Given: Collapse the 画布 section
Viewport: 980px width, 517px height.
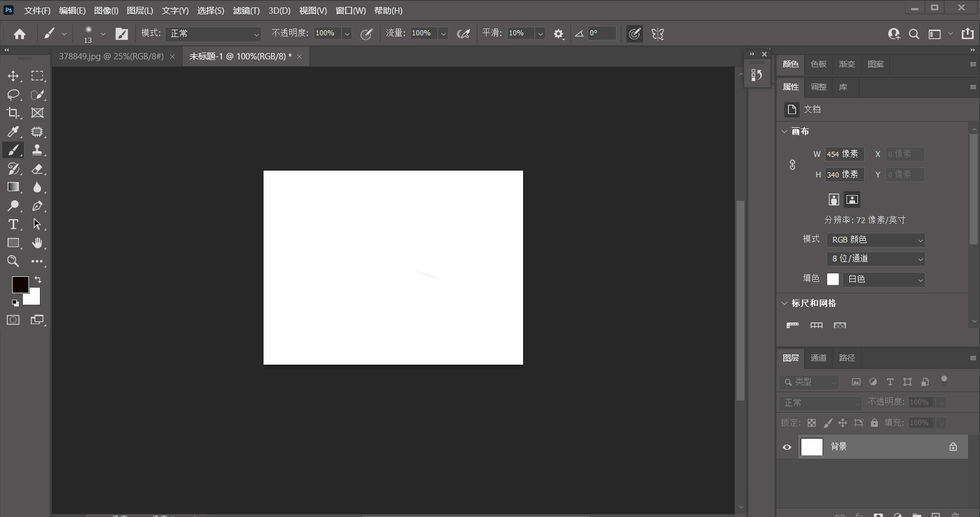Looking at the screenshot, I should point(785,132).
